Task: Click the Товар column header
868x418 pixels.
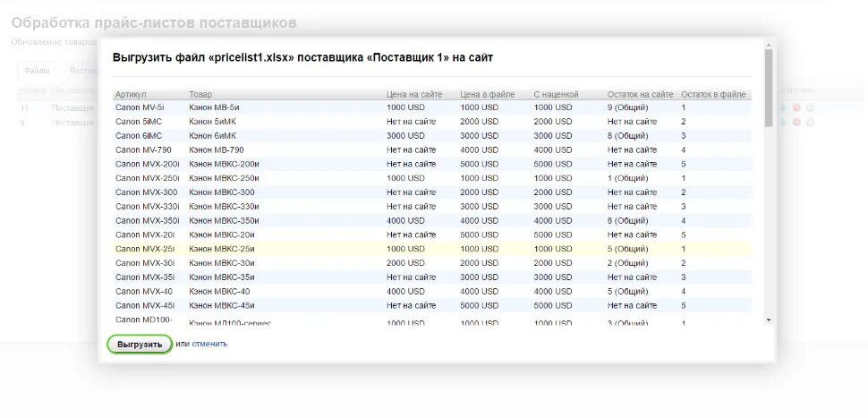Action: [200, 95]
